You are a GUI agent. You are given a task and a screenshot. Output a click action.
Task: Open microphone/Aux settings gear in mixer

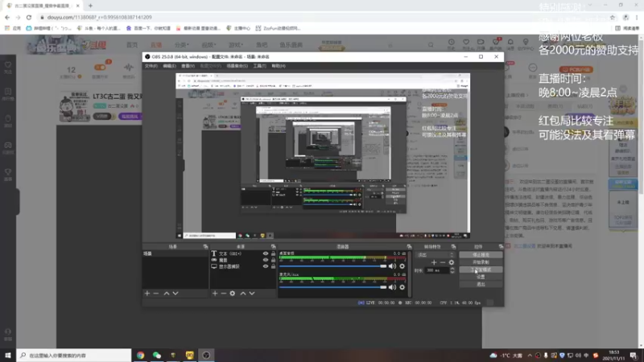click(x=402, y=287)
